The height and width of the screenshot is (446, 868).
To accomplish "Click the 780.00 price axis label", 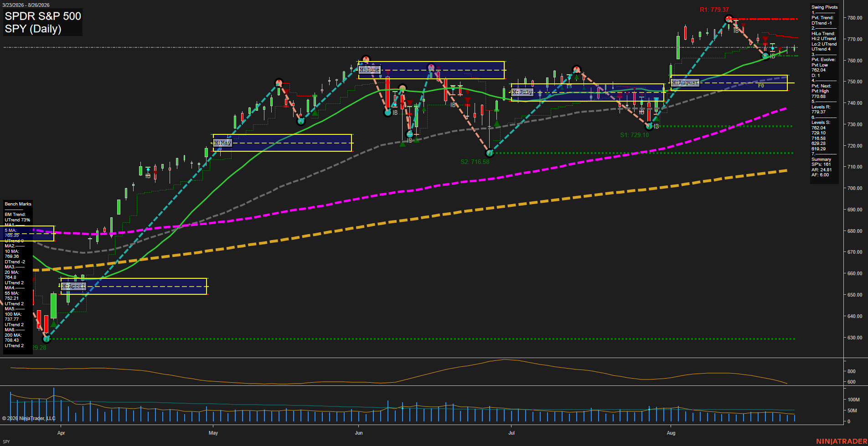I will 854,18.
